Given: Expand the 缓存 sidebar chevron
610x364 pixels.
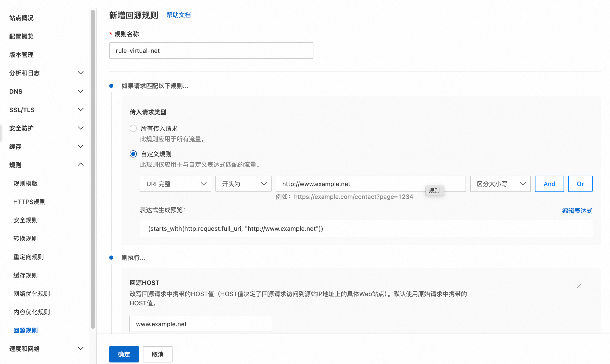Looking at the screenshot, I should (x=80, y=147).
